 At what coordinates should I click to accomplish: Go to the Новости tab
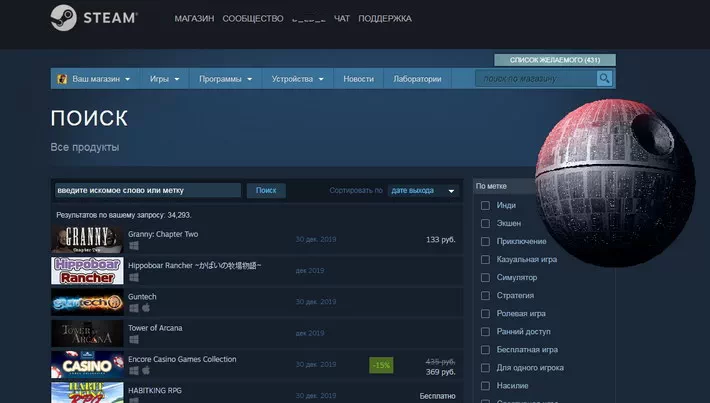pos(359,79)
